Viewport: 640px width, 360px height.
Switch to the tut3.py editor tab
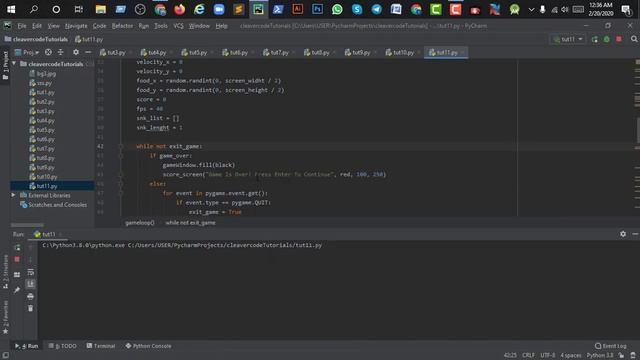[x=113, y=52]
